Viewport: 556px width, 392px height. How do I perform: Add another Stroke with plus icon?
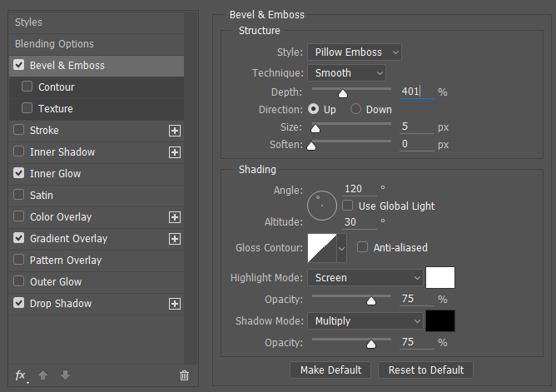[x=175, y=131]
